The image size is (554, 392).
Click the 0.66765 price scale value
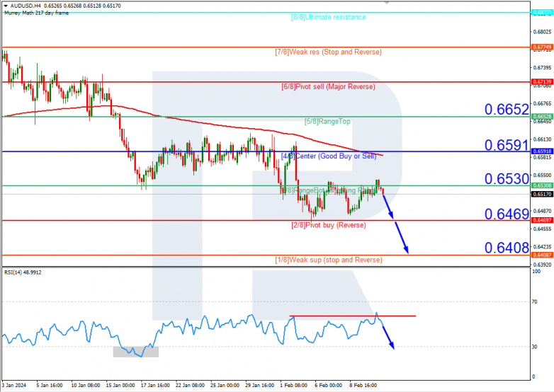click(x=543, y=103)
